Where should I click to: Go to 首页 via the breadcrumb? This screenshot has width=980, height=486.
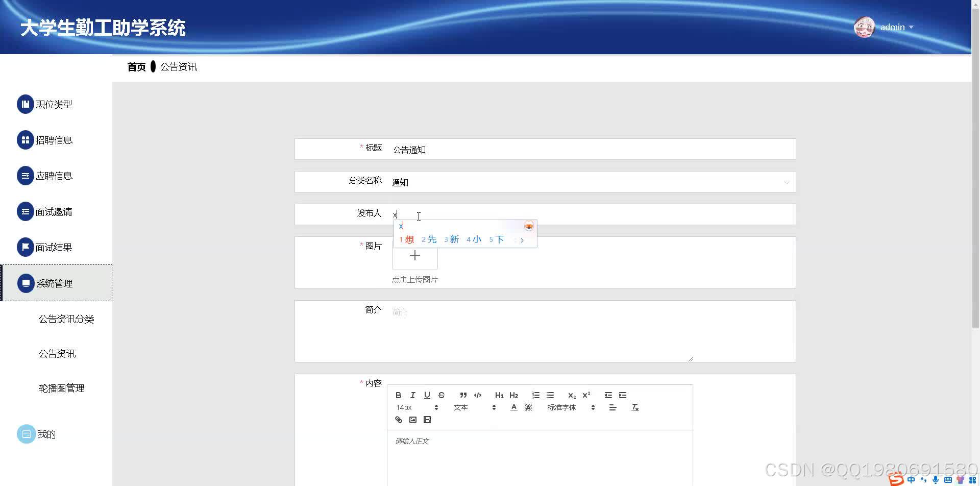click(136, 66)
